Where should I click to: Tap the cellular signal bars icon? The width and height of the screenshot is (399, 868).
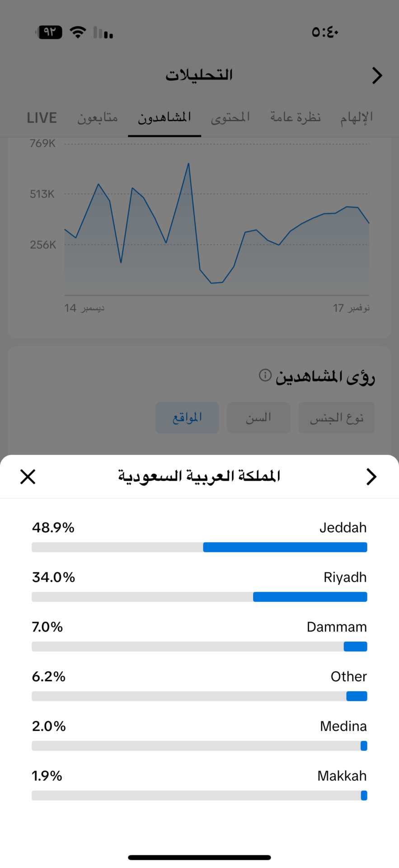(x=103, y=33)
